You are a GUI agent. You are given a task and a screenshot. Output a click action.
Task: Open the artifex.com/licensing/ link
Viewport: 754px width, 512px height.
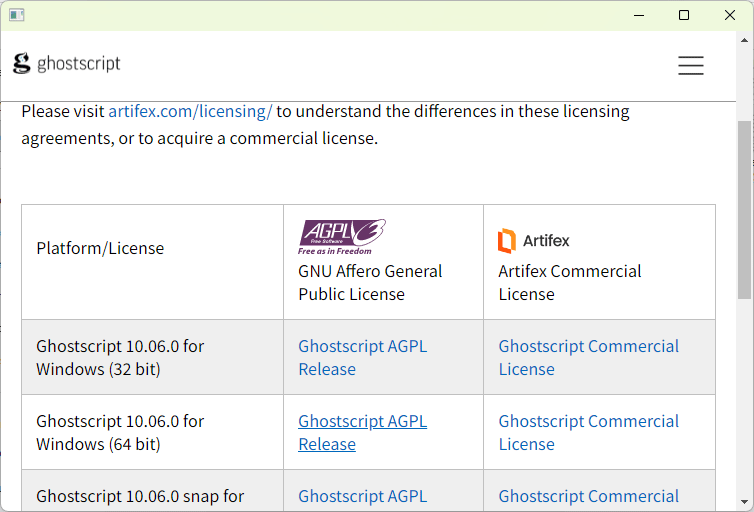(190, 111)
